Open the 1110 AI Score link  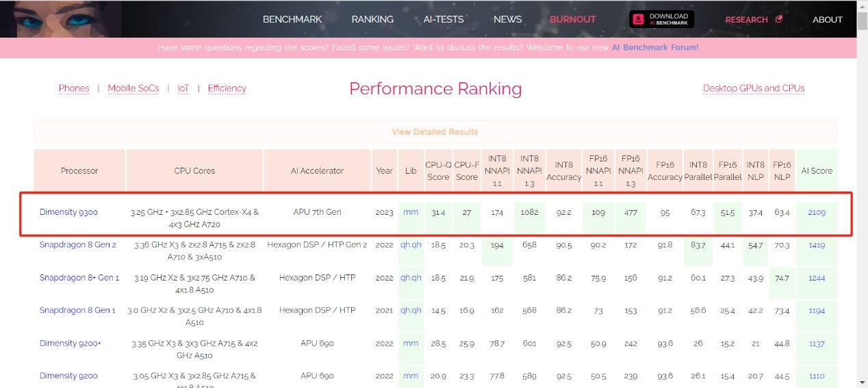click(817, 376)
